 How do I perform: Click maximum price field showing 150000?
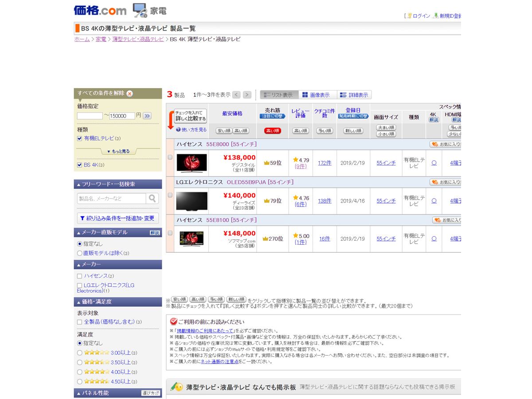(x=122, y=116)
